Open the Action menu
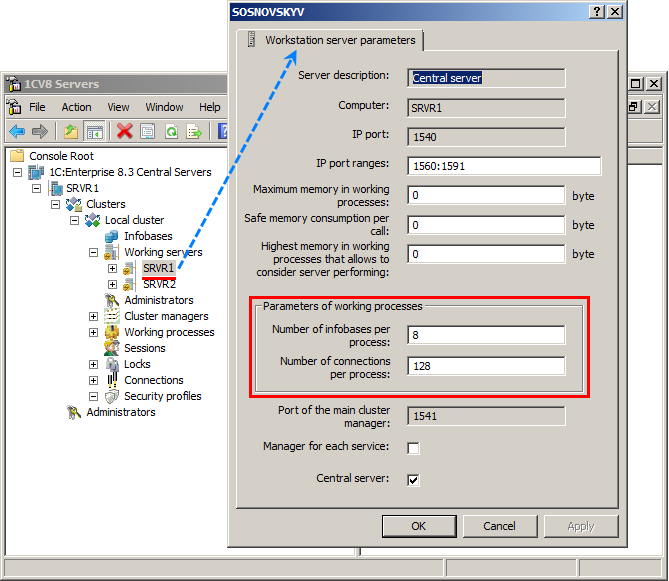Screen dimensions: 669x581 tap(76, 107)
